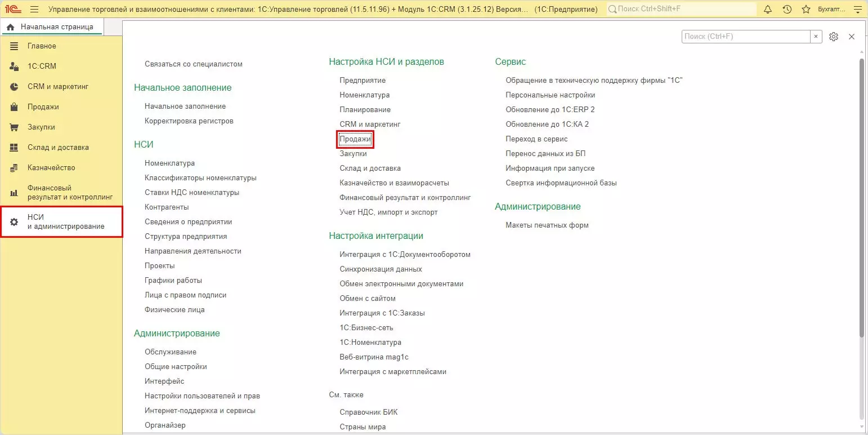Open panel settings gear near search

pyautogui.click(x=834, y=37)
